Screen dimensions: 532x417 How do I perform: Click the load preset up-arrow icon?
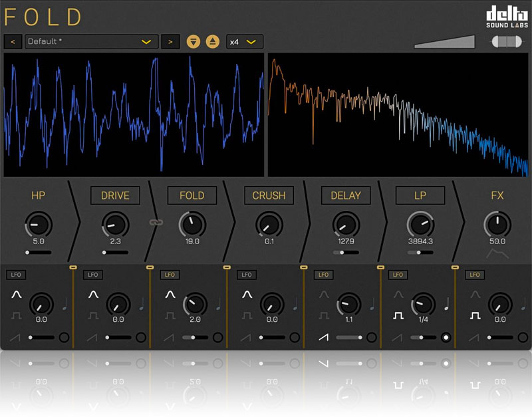[x=213, y=42]
